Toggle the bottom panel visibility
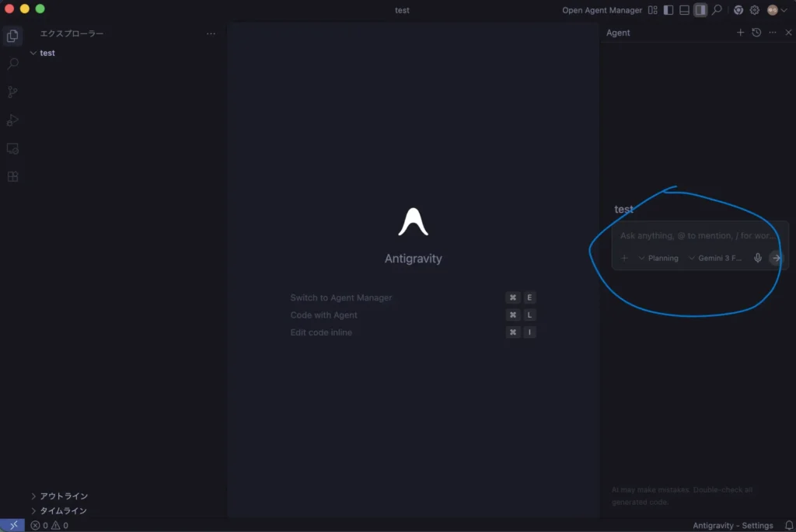Viewport: 796px width, 532px height. [684, 10]
